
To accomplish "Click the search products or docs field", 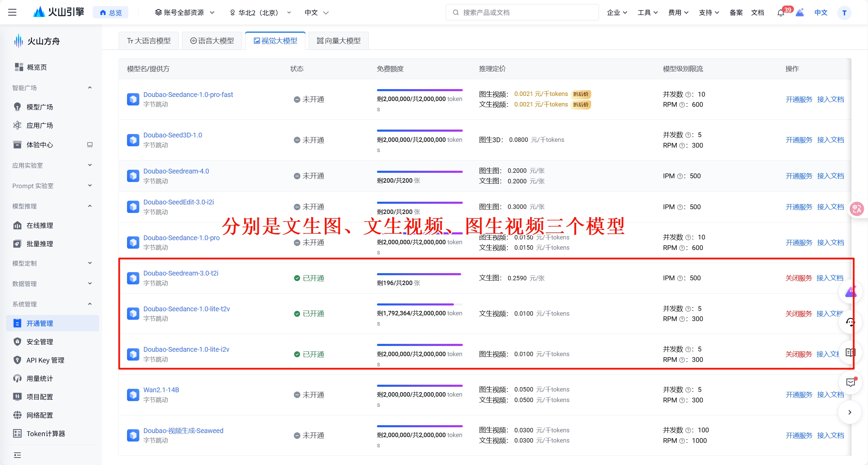I will (x=522, y=13).
